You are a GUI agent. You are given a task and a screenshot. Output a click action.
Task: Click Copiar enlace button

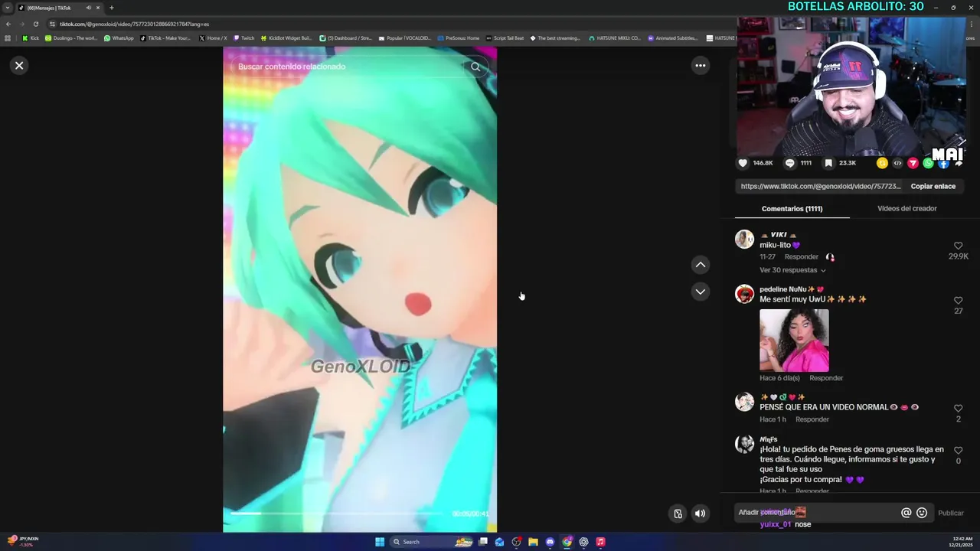pos(933,186)
